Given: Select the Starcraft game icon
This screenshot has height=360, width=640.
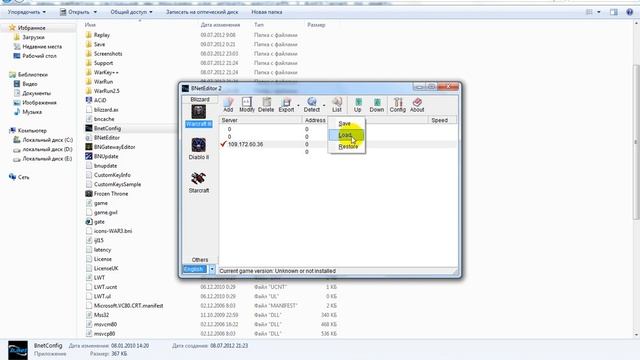Looking at the screenshot, I should click(199, 182).
